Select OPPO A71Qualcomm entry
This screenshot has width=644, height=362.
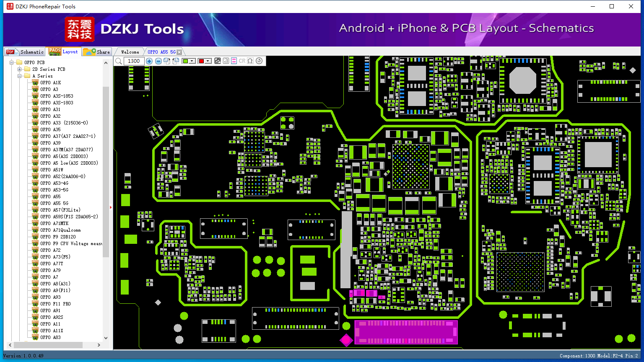(x=60, y=230)
